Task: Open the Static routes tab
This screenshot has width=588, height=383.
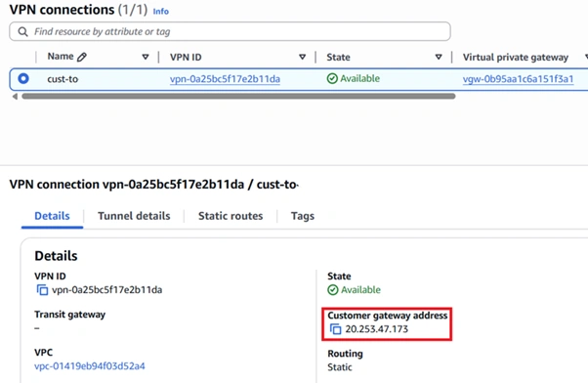Action: [x=231, y=216]
